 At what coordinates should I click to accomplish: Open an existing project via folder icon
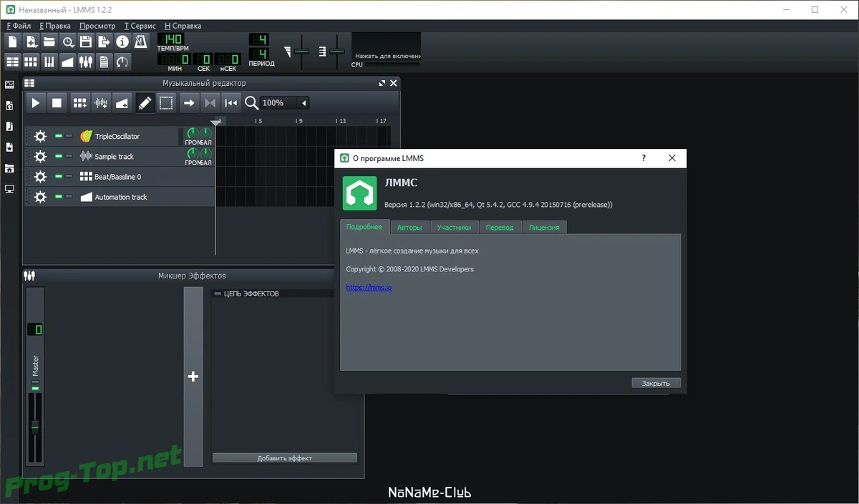click(49, 42)
